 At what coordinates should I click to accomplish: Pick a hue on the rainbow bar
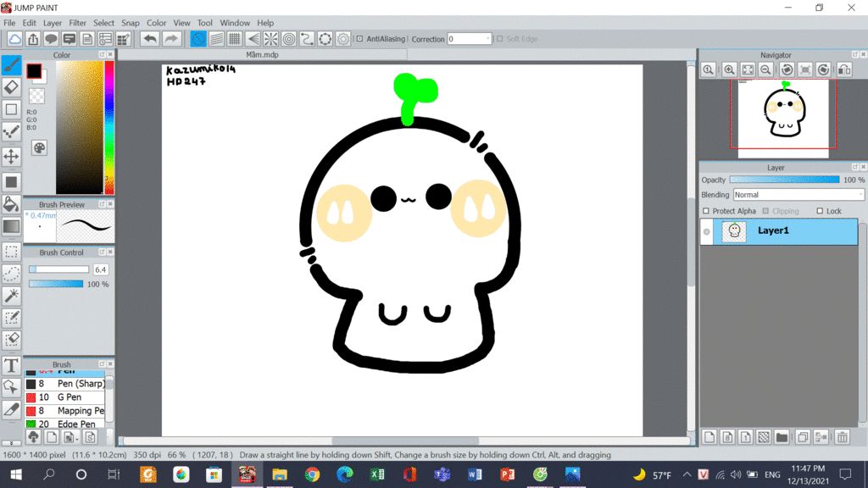pos(109,127)
